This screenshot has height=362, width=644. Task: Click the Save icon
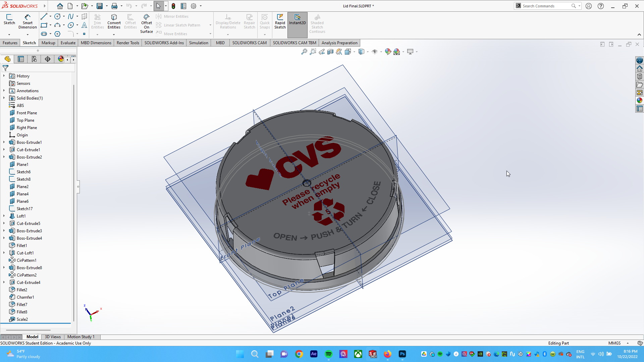click(x=100, y=6)
